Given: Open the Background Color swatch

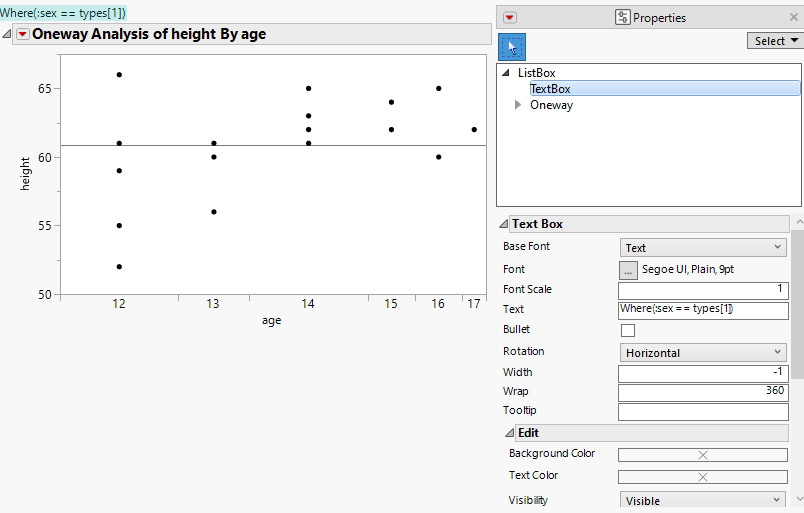Looking at the screenshot, I should click(702, 455).
